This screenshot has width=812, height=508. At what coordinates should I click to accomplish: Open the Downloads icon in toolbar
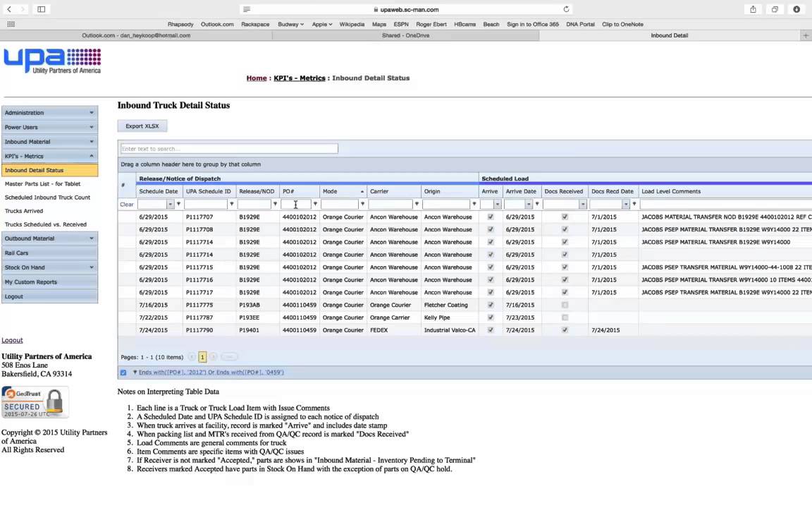point(796,9)
